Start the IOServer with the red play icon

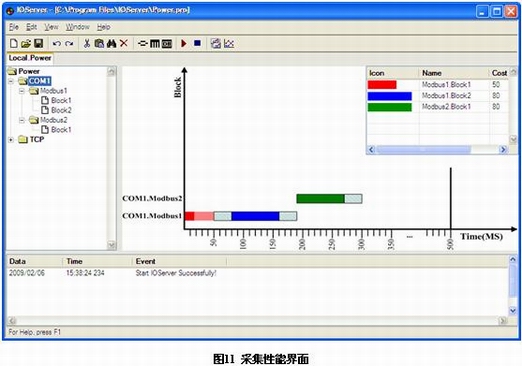(184, 43)
